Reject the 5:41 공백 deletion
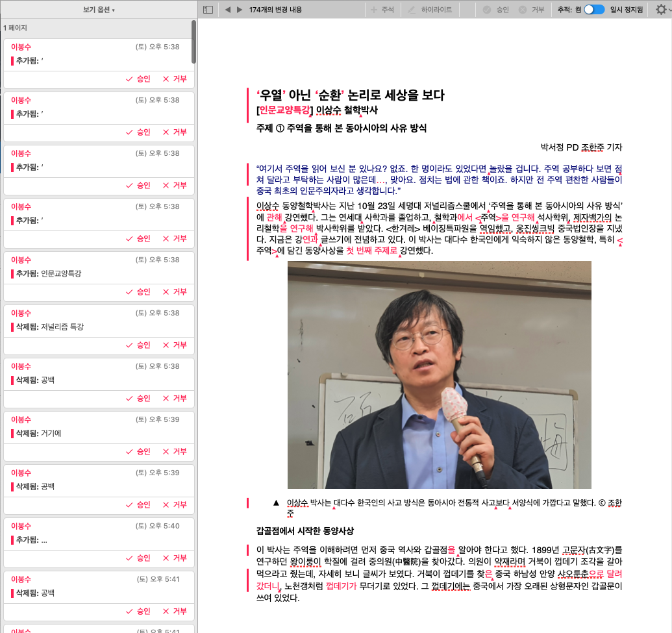Viewport: 672px width, 633px height. pyautogui.click(x=175, y=611)
